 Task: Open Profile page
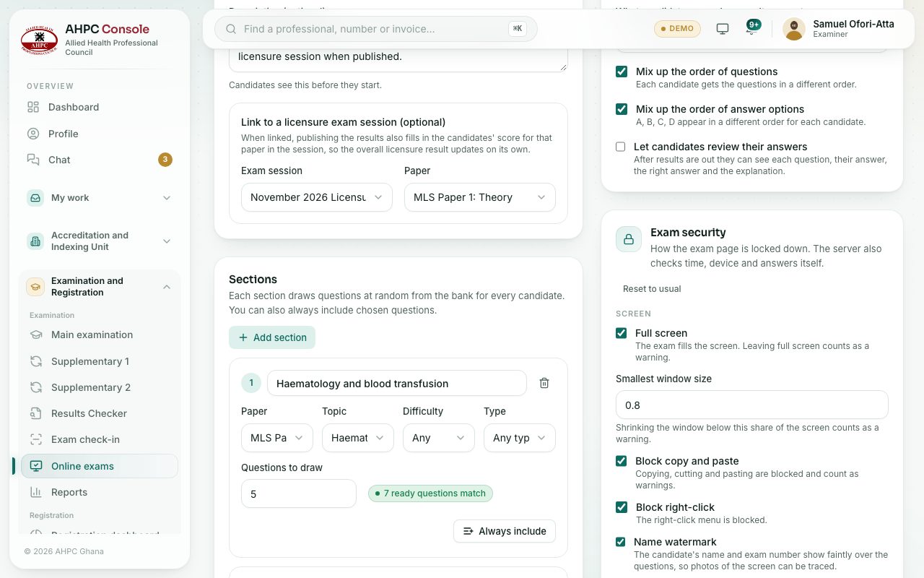click(x=100, y=134)
